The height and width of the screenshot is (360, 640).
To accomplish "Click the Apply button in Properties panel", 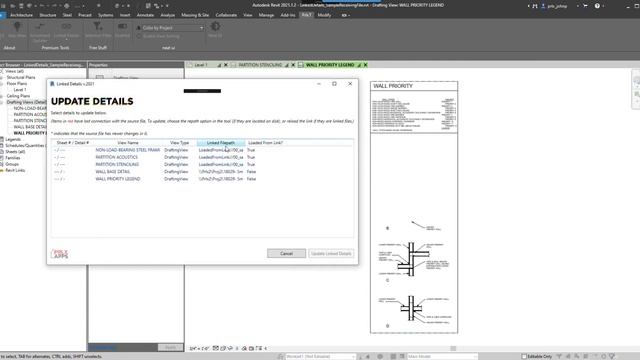I will point(170,347).
